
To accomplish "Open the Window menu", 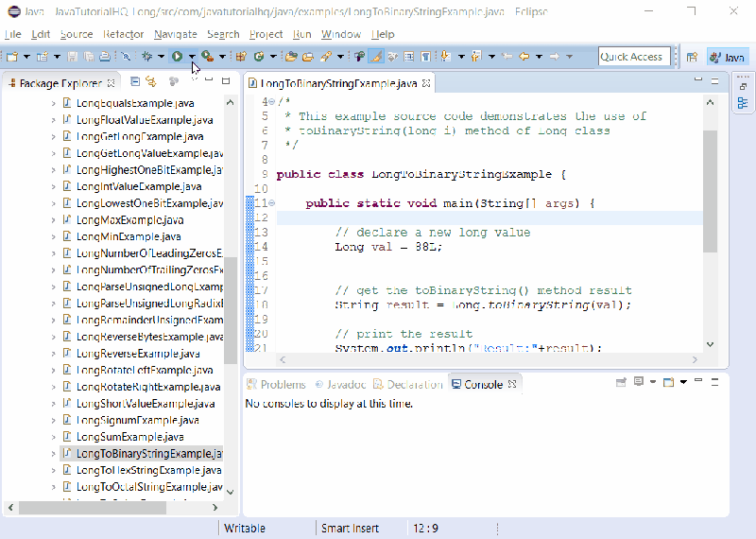I will (341, 34).
